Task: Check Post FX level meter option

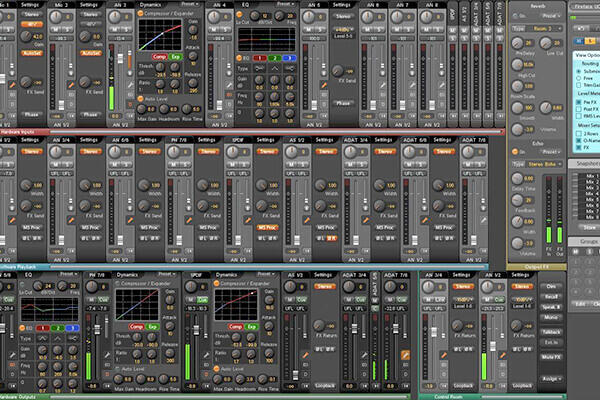Action: tap(579, 109)
